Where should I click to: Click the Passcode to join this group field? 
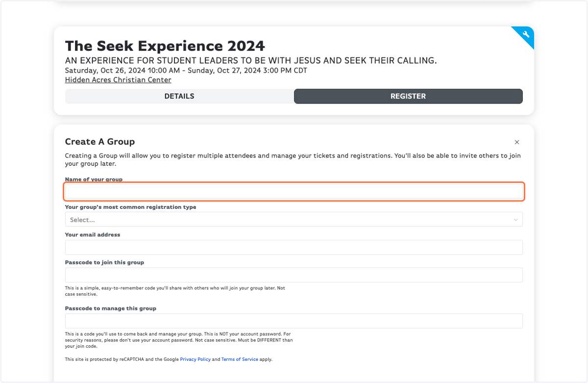click(x=294, y=275)
